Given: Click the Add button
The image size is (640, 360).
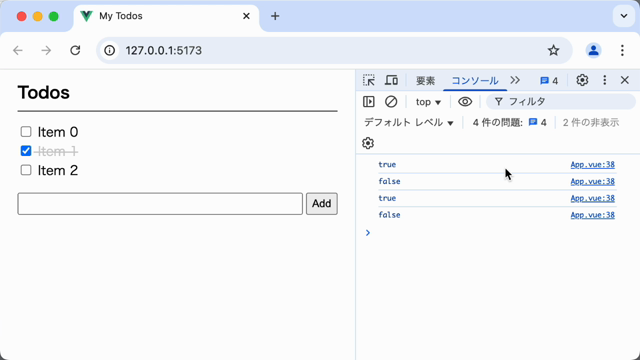Looking at the screenshot, I should (322, 204).
